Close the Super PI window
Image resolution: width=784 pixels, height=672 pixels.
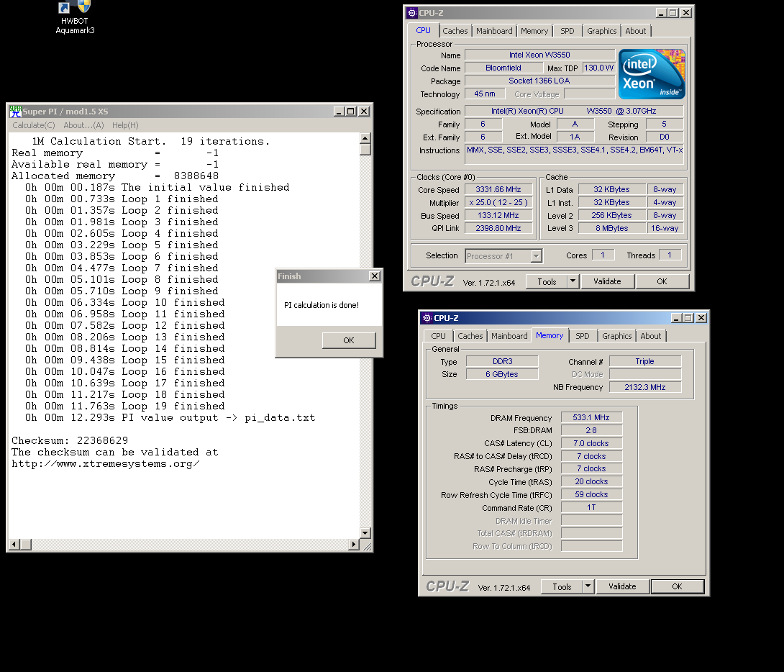(x=364, y=111)
